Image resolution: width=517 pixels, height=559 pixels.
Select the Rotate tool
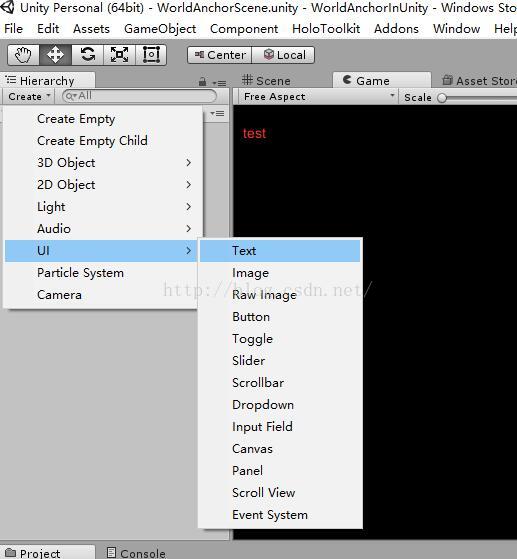pyautogui.click(x=87, y=55)
